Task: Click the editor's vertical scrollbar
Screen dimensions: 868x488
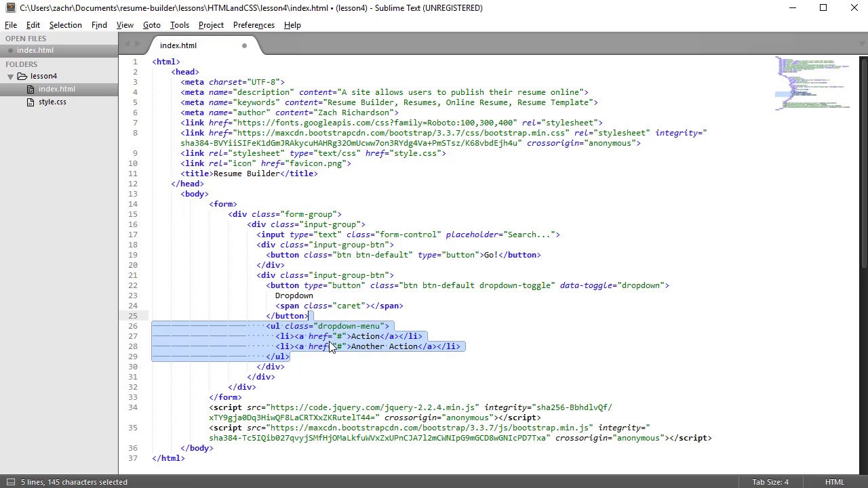Action: 863,163
